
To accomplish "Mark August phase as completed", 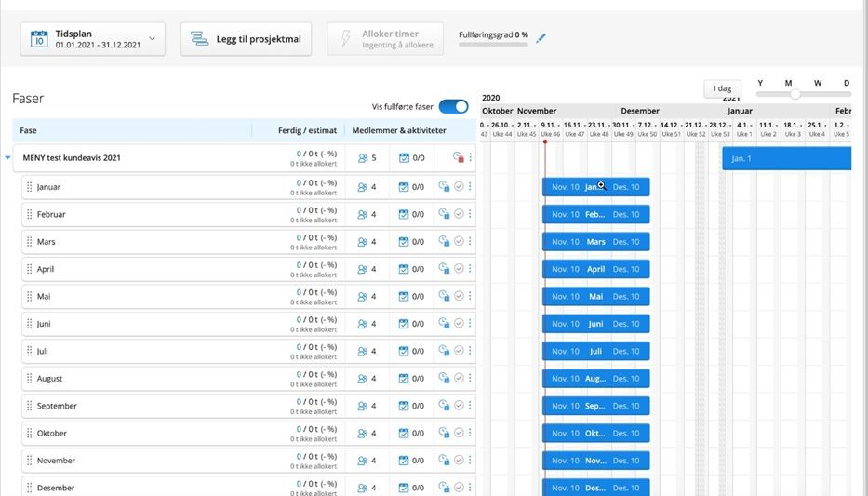I will 459,378.
